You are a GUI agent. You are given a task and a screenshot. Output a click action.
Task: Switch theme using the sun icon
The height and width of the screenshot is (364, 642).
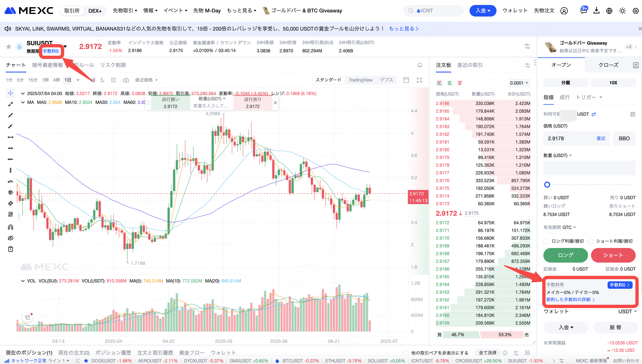(622, 11)
